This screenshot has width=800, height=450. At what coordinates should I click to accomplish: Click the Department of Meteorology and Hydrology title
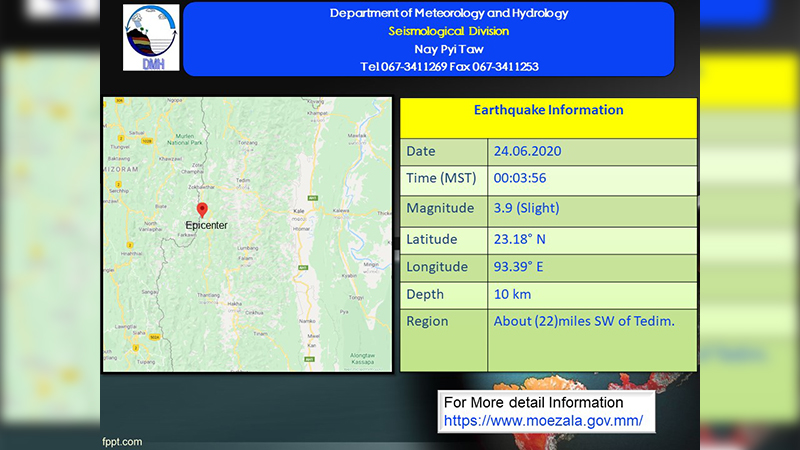(448, 13)
